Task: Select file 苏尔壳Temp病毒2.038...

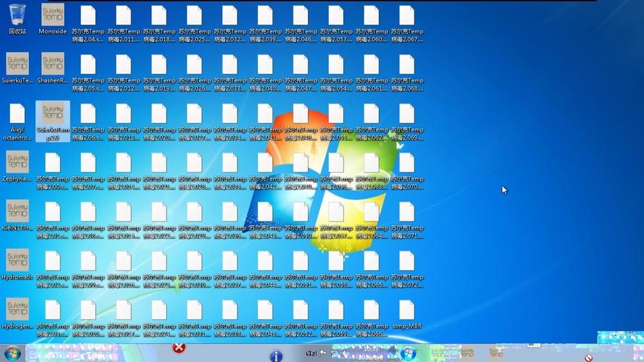Action: coord(230,319)
